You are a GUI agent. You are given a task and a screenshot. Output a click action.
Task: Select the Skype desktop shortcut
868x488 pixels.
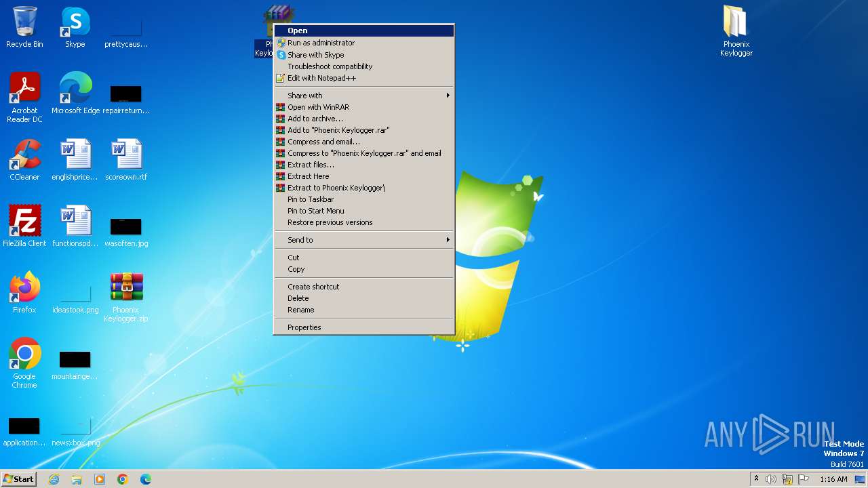coord(75,27)
